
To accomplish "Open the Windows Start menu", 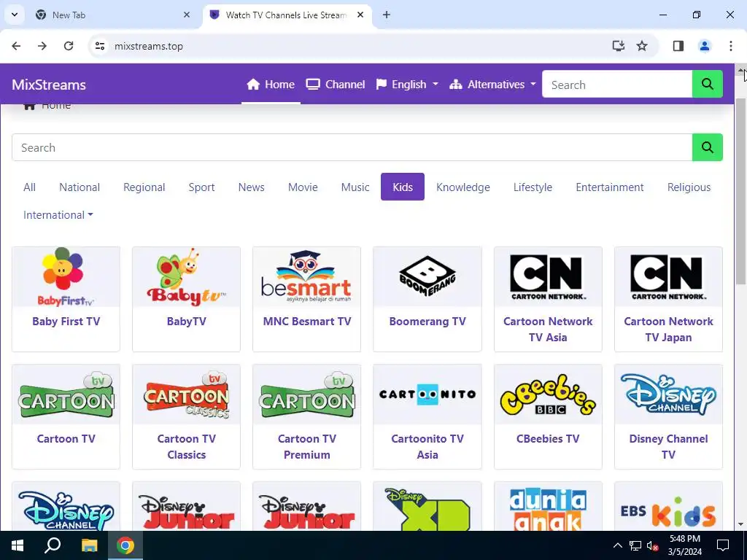I will [18, 545].
